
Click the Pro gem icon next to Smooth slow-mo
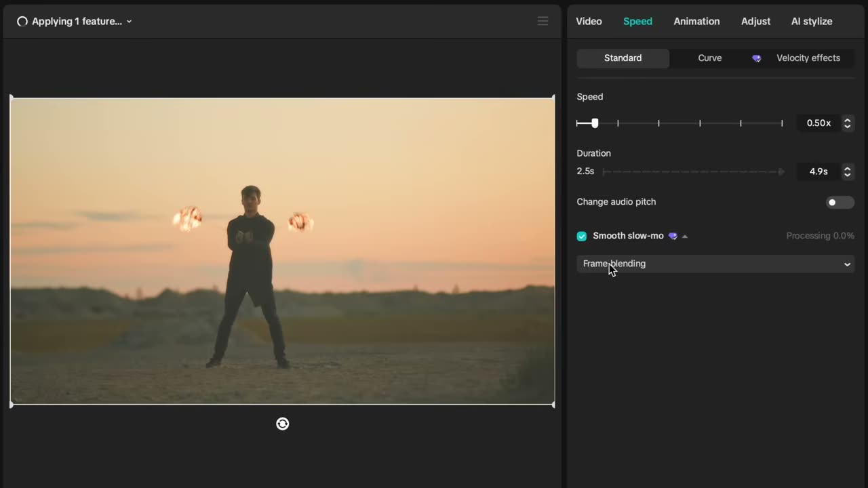[673, 236]
